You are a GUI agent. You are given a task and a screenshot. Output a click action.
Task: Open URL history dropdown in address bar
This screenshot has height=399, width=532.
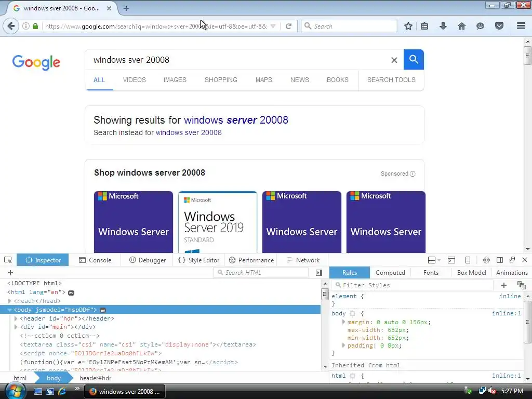click(273, 26)
